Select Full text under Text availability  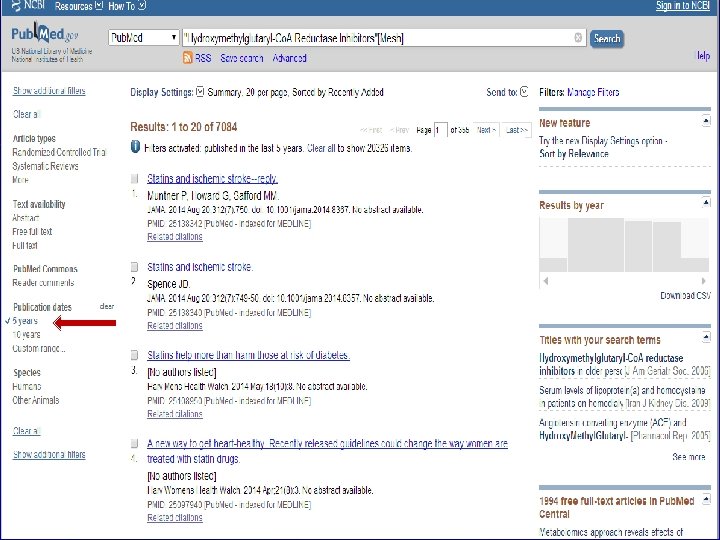pos(25,245)
